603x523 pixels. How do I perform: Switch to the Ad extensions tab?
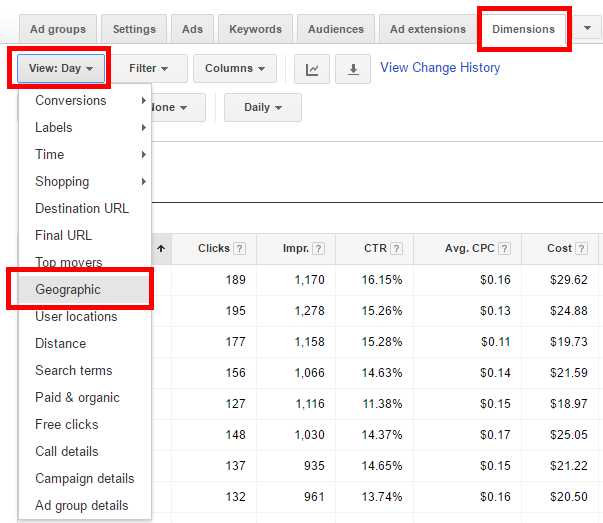(428, 29)
